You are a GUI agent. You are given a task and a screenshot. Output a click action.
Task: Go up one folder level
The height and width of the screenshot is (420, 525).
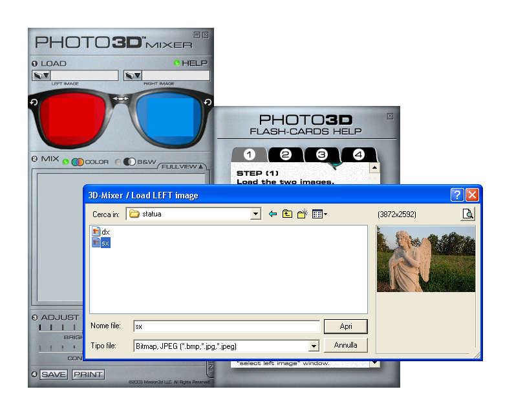pyautogui.click(x=287, y=214)
